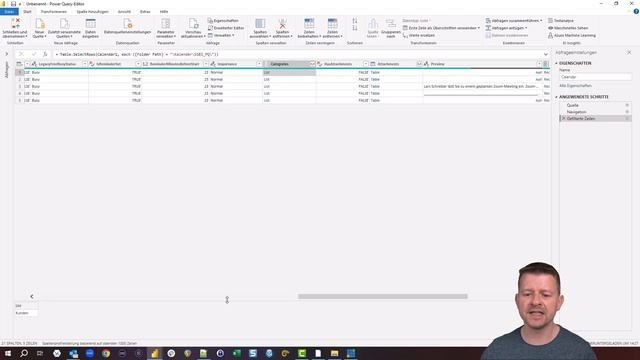Close the Abfrageeinstellungen pane
The height and width of the screenshot is (360, 640).
pos(629,53)
